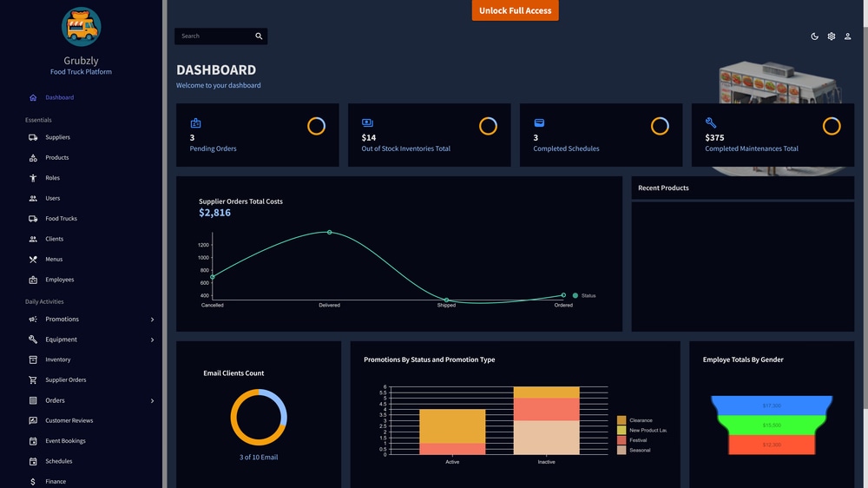Viewport: 868px width, 488px height.
Task: Open user profile icon
Action: [847, 36]
